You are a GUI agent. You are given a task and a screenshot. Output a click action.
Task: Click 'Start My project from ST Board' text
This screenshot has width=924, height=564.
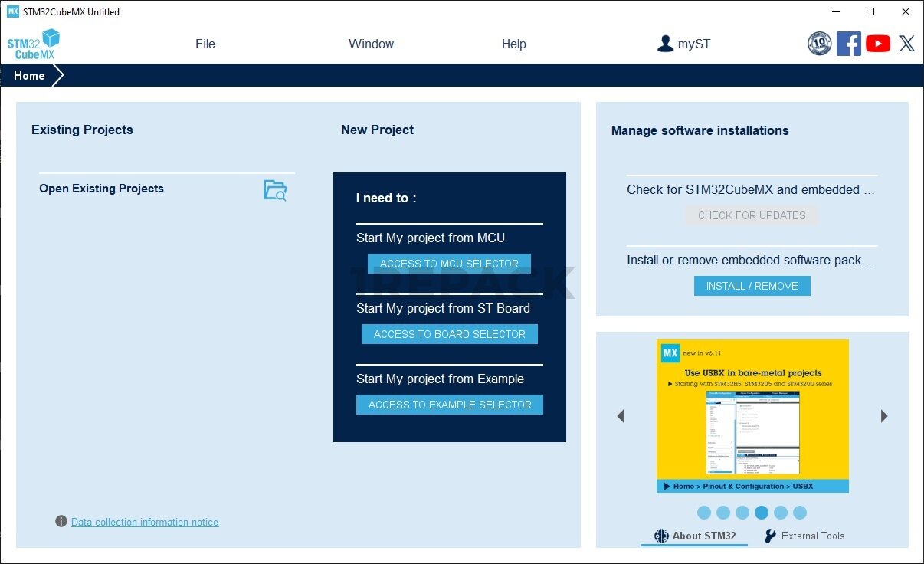(x=443, y=308)
